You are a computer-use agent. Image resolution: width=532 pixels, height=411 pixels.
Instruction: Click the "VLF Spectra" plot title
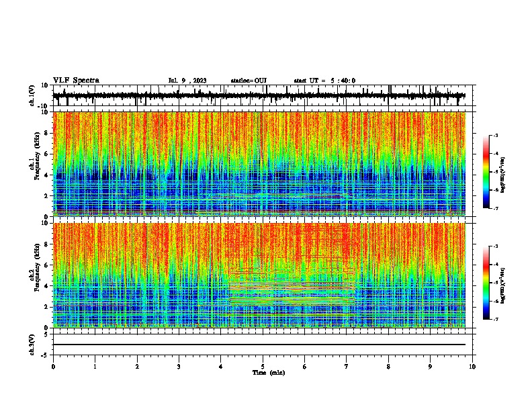point(76,80)
